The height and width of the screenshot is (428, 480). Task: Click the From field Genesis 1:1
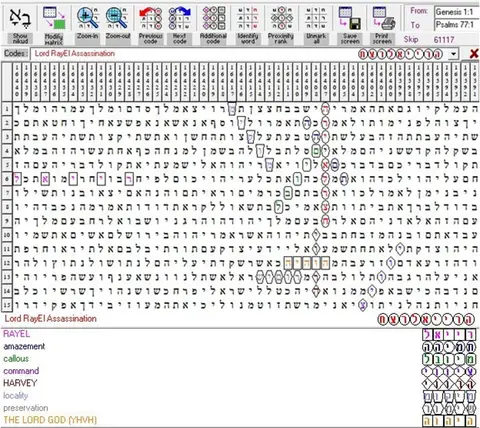[457, 12]
